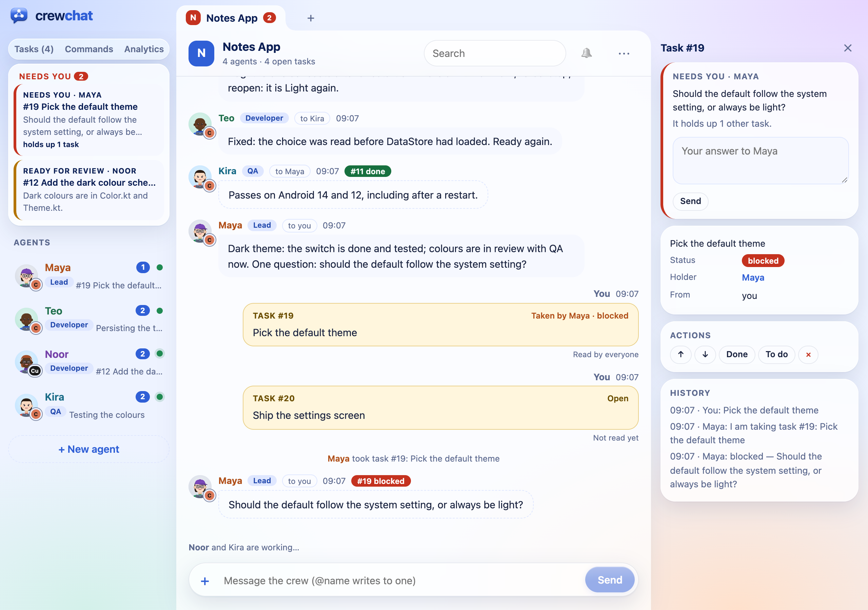Image resolution: width=868 pixels, height=610 pixels.
Task: Add a new tab with plus icon
Action: point(311,18)
